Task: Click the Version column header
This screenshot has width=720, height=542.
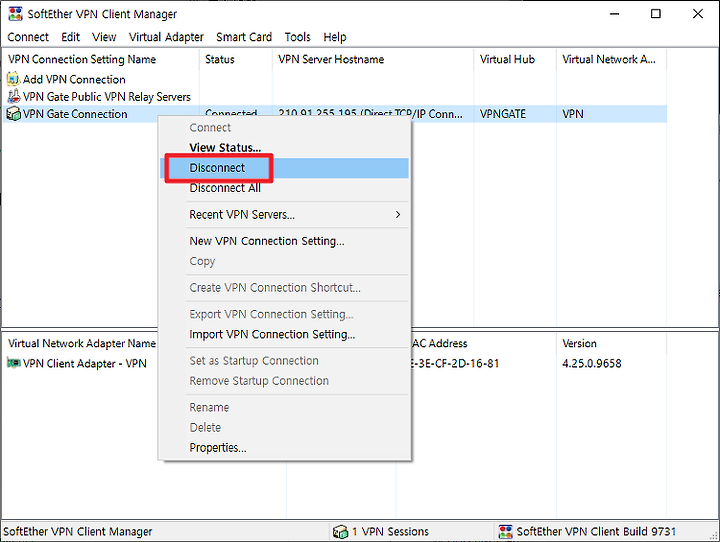Action: point(611,343)
